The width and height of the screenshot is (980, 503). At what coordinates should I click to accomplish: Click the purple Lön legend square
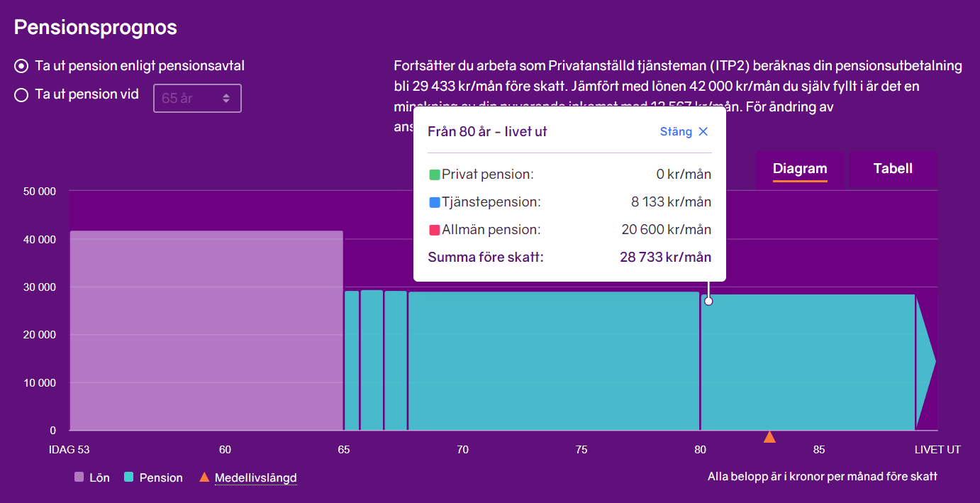[x=79, y=477]
